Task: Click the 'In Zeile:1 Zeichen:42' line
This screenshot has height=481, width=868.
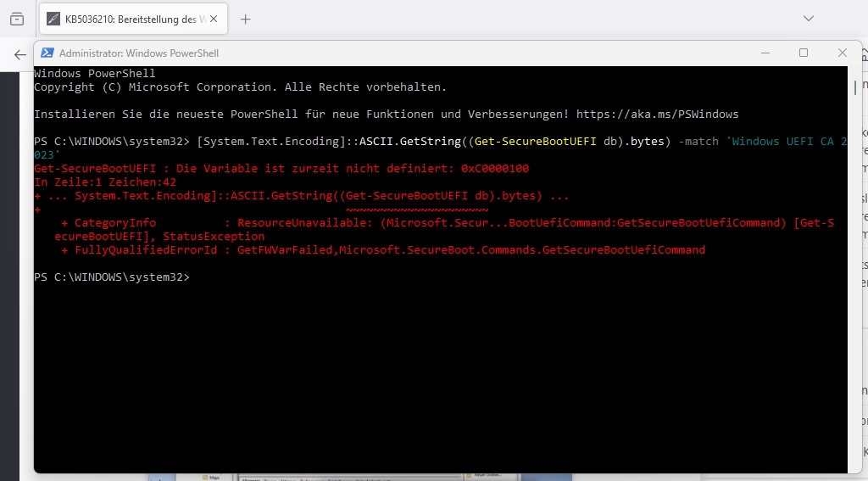Action: pyautogui.click(x=105, y=182)
